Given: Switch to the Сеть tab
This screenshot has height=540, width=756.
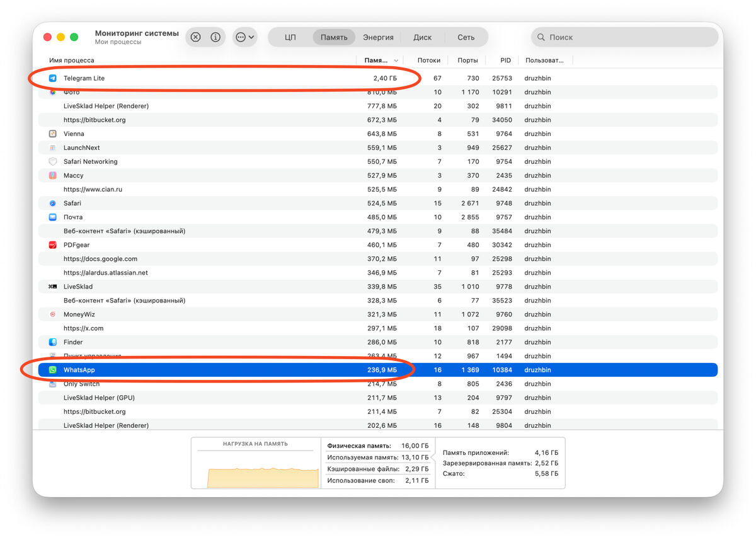Looking at the screenshot, I should [466, 37].
